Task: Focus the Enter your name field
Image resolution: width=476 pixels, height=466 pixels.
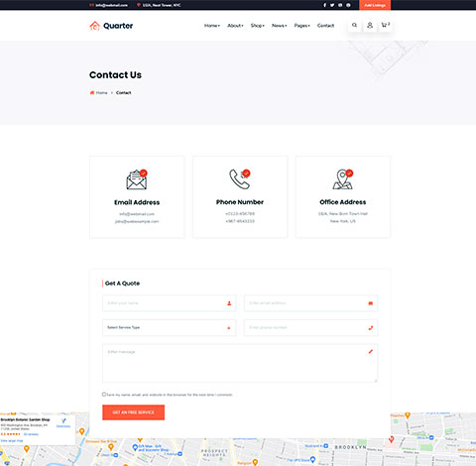Action: click(170, 303)
